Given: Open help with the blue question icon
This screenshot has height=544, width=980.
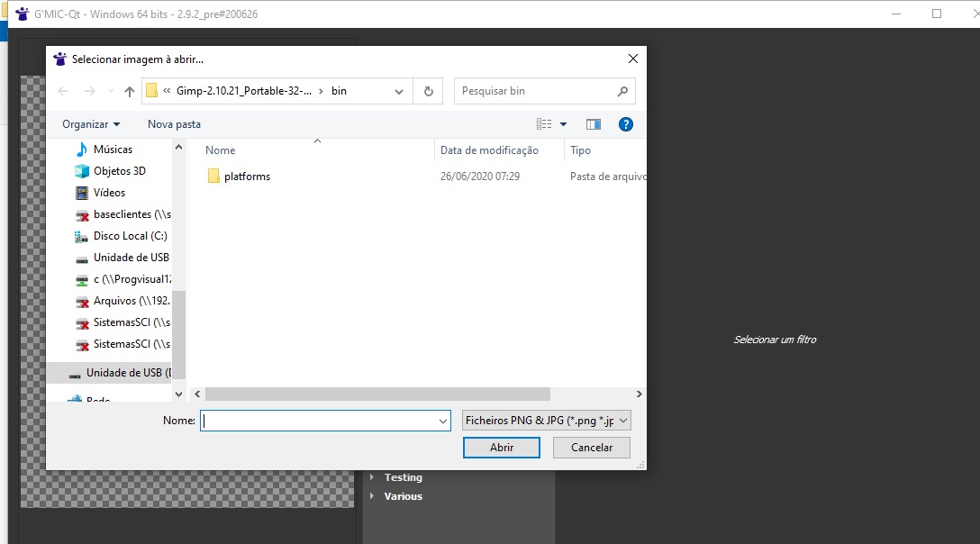Looking at the screenshot, I should coord(626,124).
